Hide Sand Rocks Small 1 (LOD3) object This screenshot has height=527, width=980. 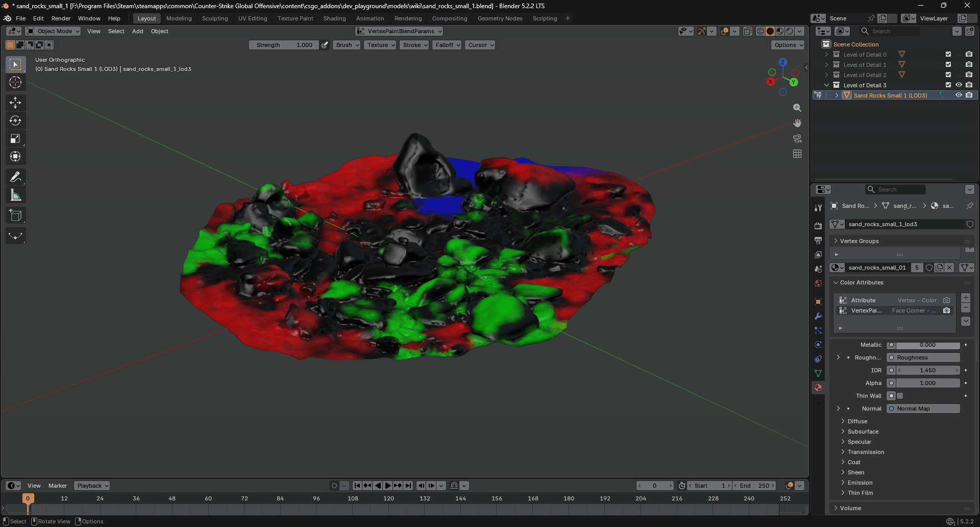pos(959,95)
